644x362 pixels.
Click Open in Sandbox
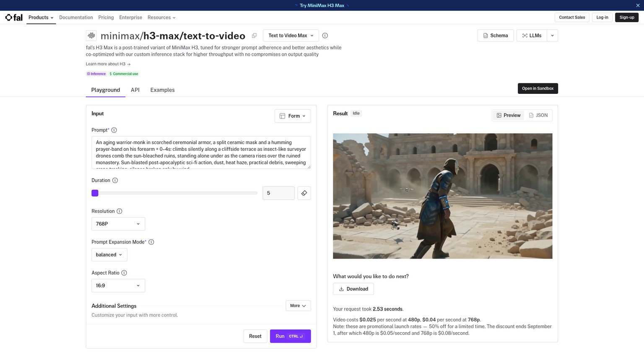(x=538, y=88)
